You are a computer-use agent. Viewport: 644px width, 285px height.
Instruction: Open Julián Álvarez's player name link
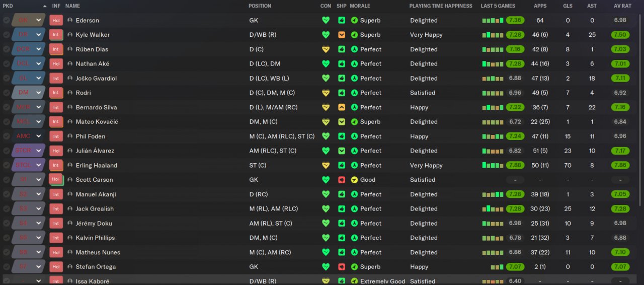coord(95,151)
